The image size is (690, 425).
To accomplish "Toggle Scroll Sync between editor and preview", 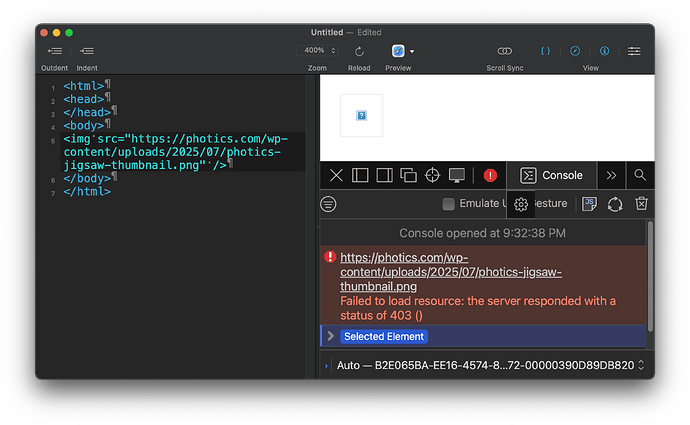I will (505, 51).
